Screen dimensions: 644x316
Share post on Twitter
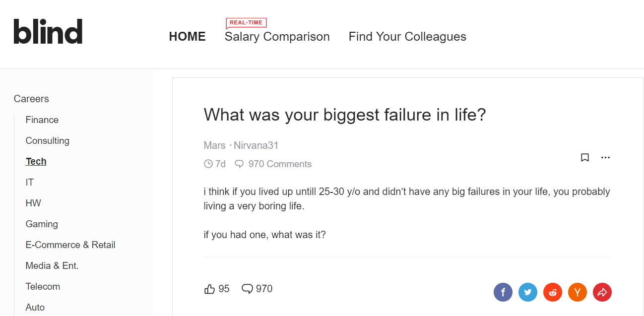click(x=527, y=292)
